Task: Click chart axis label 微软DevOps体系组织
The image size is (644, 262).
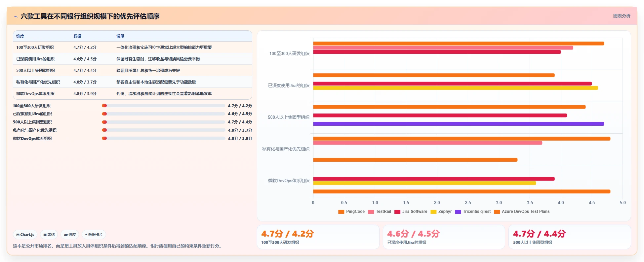Action: tap(289, 180)
